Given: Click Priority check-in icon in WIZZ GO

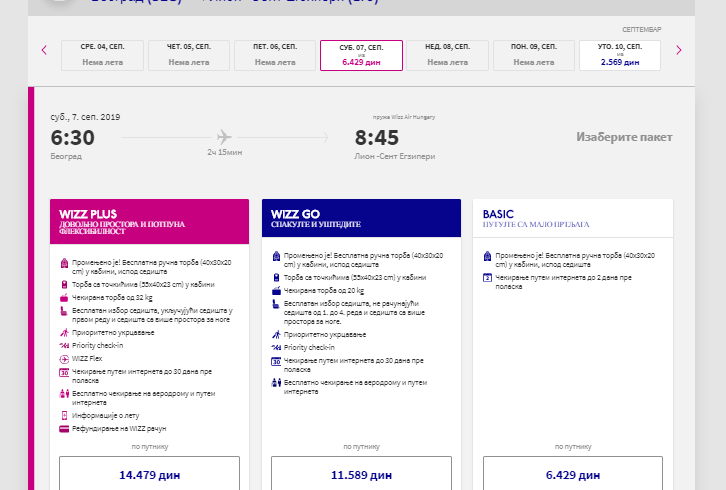Looking at the screenshot, I should 276,347.
